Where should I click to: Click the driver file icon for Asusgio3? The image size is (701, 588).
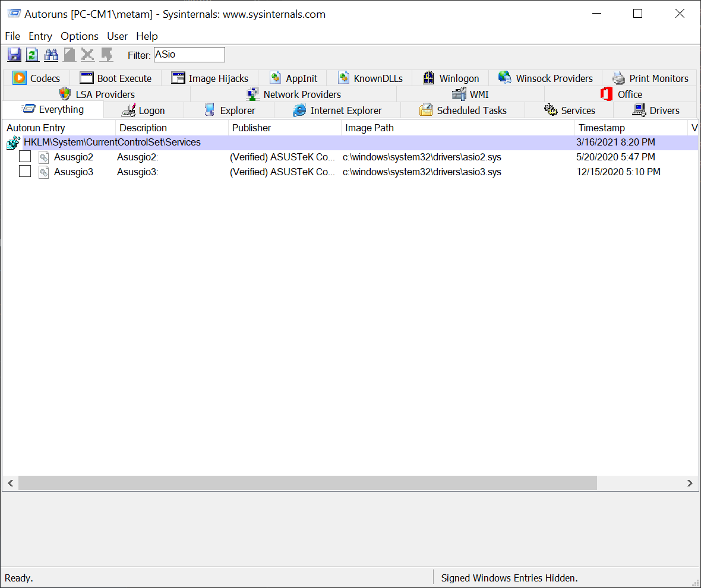(43, 172)
